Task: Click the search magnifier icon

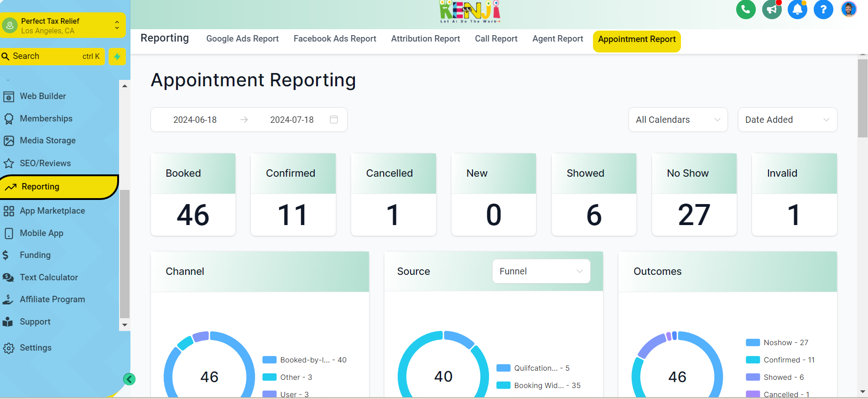Action: point(6,56)
